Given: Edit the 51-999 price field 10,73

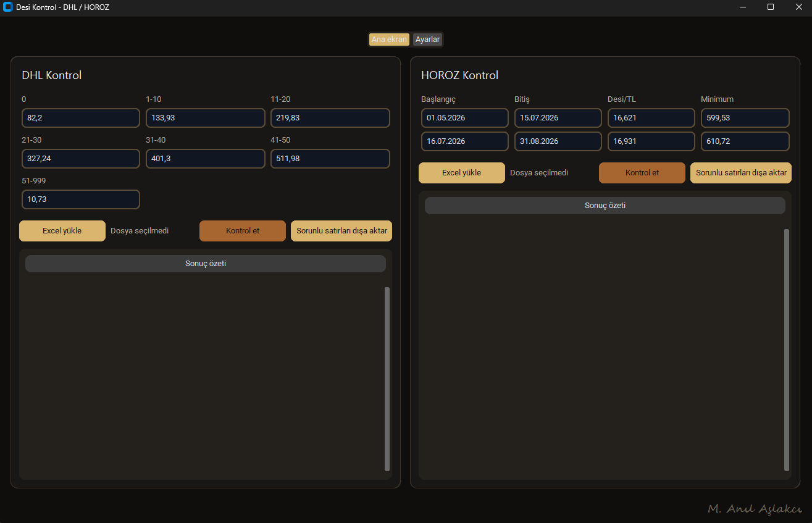Looking at the screenshot, I should 81,199.
